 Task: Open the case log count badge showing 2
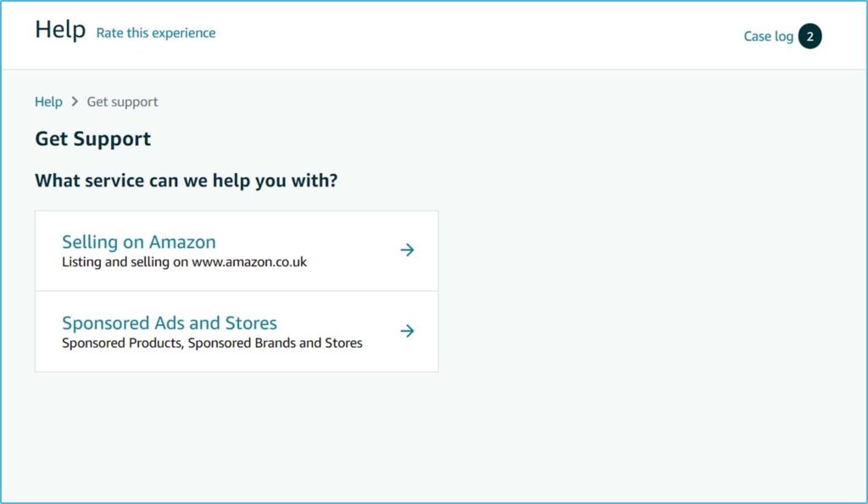(x=810, y=36)
